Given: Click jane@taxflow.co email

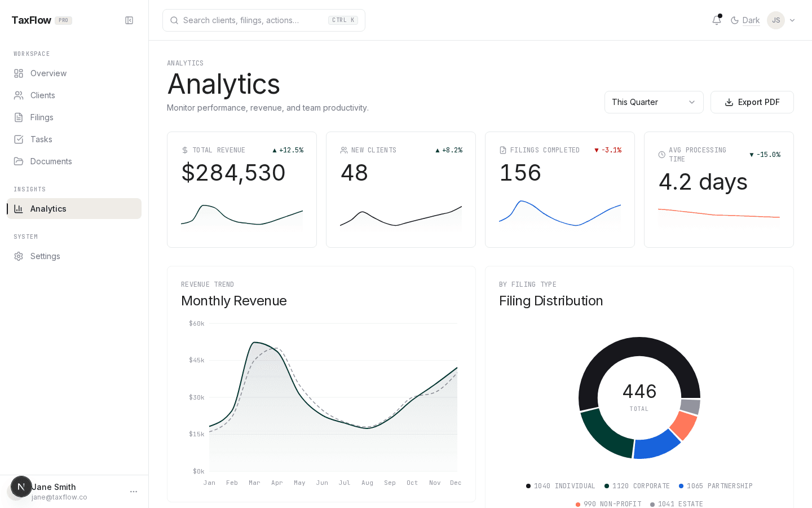Looking at the screenshot, I should point(59,497).
